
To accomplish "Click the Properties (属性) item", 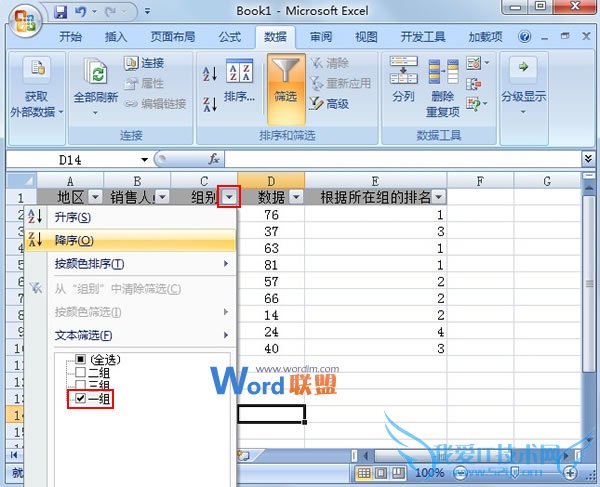I will click(x=144, y=83).
